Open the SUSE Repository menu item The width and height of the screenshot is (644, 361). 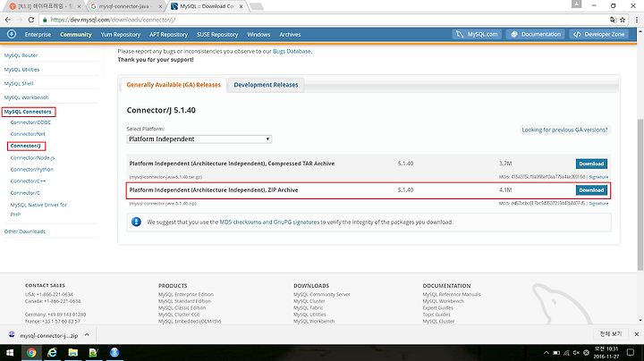[217, 35]
